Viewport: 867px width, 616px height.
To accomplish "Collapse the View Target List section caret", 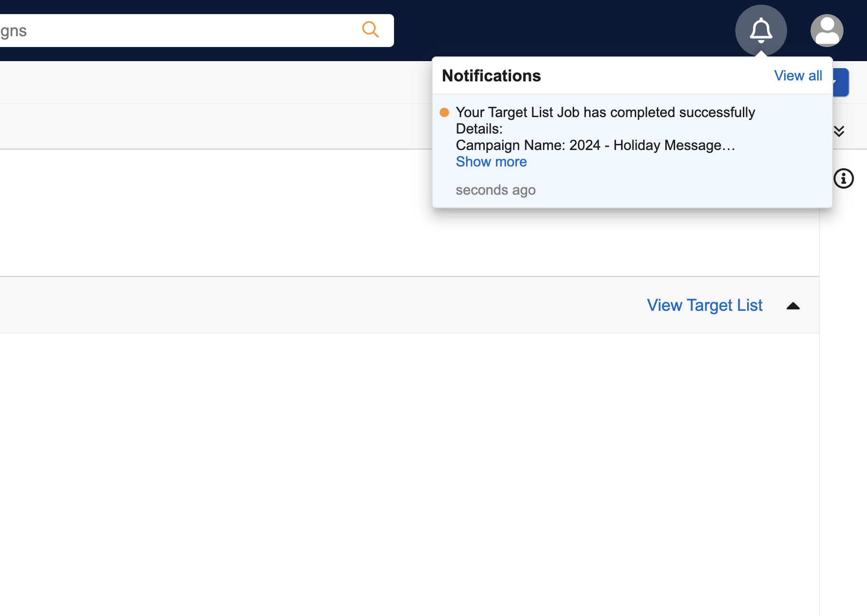I will pyautogui.click(x=793, y=306).
